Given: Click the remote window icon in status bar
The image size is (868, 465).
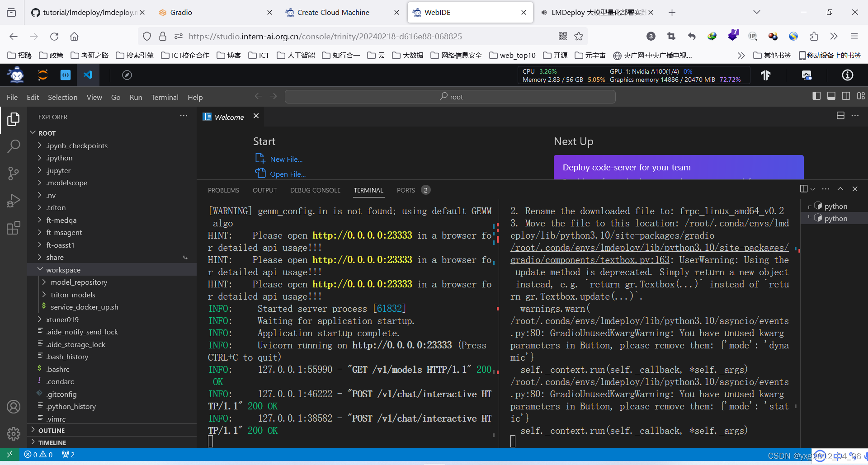Looking at the screenshot, I should point(9,454).
